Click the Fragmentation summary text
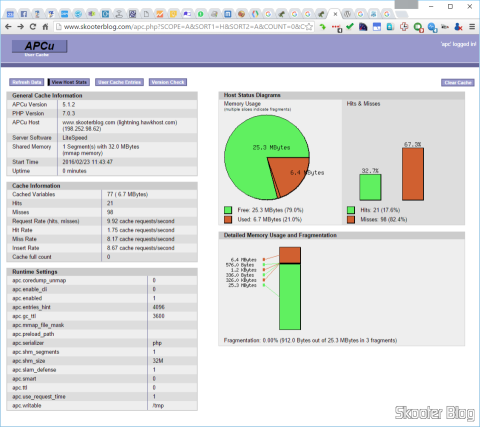The image size is (480, 427). (310, 340)
